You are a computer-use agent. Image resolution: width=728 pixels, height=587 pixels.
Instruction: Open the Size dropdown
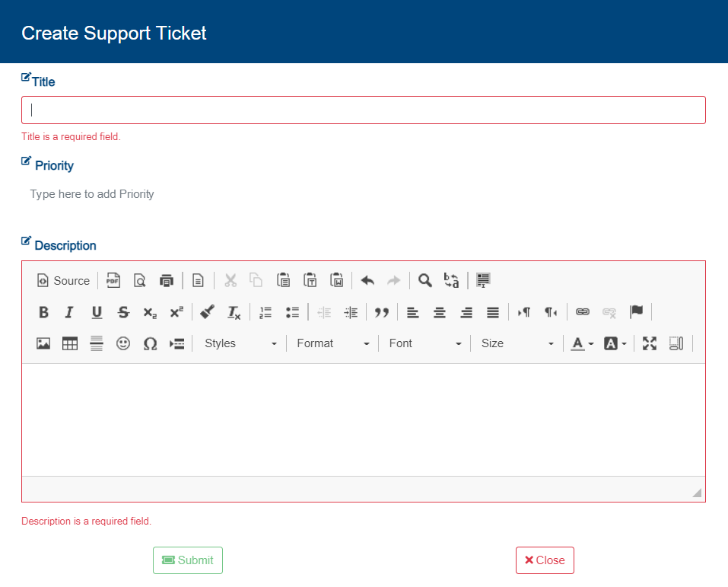tap(517, 343)
